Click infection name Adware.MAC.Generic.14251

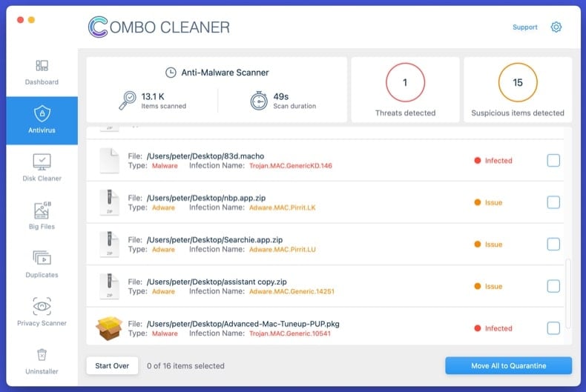click(292, 291)
